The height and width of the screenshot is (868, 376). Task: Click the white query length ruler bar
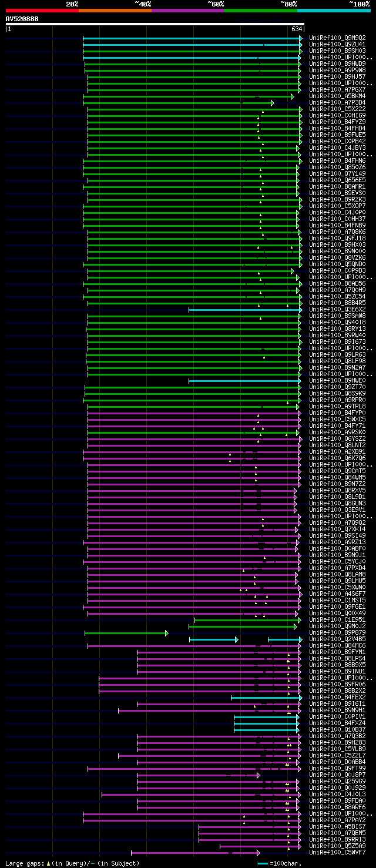155,24
